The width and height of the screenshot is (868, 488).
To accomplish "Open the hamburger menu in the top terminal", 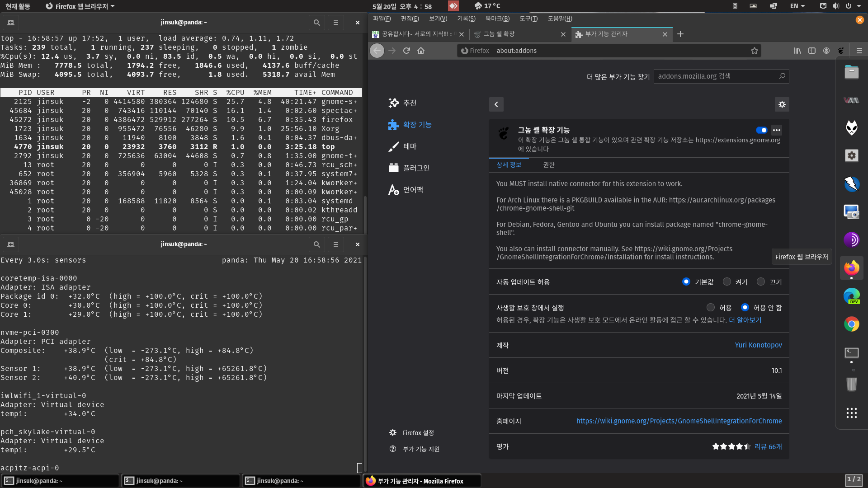I will (336, 22).
